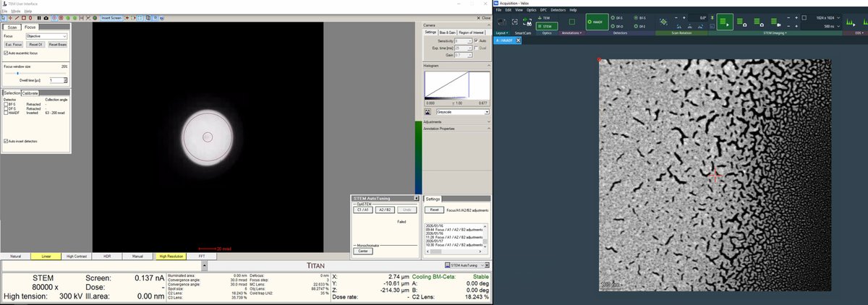The height and width of the screenshot is (305, 868).
Task: Toggle the Auto eucentric focus checkbox
Action: click(x=7, y=53)
